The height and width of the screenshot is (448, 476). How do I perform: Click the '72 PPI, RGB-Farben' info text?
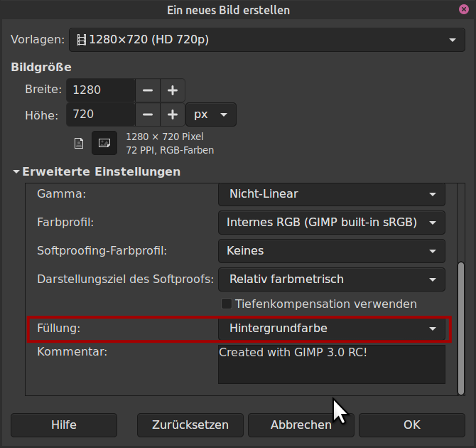pos(170,150)
